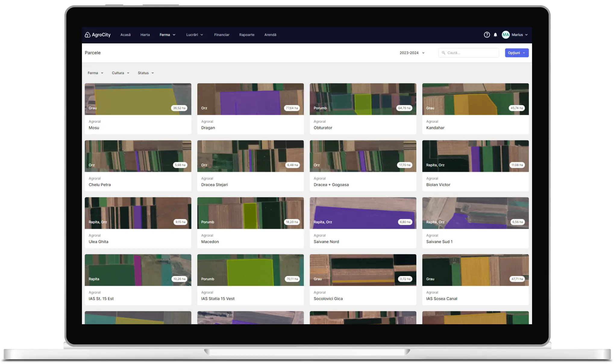Click the search magnifier icon

point(443,53)
